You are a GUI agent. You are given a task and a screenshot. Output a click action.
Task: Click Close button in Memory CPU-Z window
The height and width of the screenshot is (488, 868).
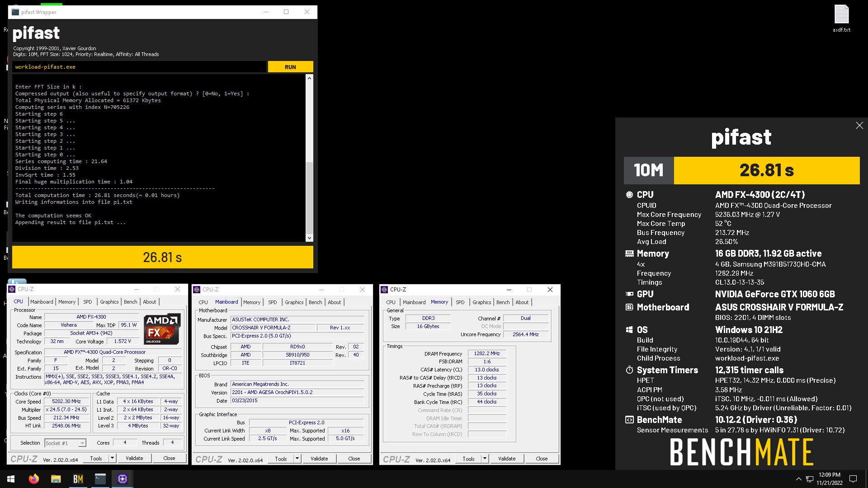click(x=542, y=459)
